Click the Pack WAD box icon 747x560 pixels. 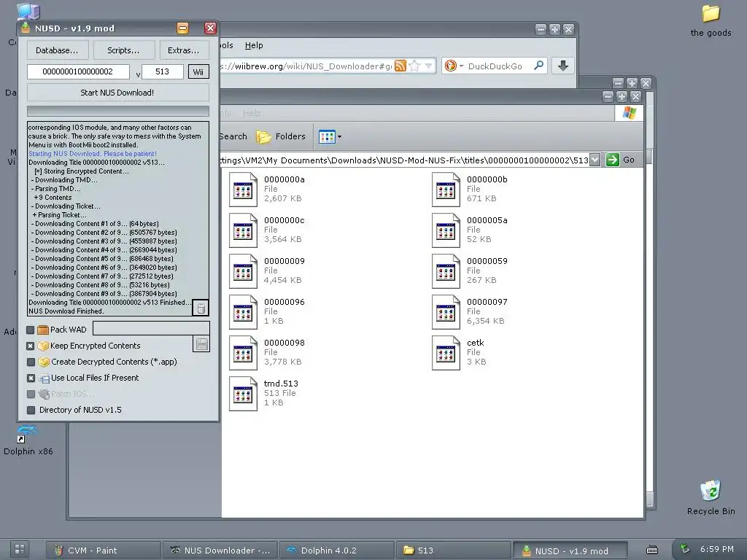click(43, 330)
